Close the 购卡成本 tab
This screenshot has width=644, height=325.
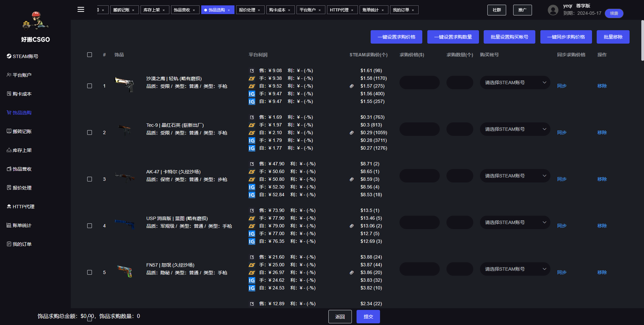pyautogui.click(x=289, y=10)
